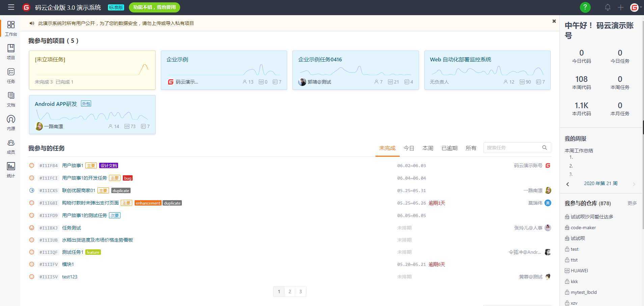The image size is (644, 306).
Task: Toggle status circle of task #I1IFCI
Action: click(x=32, y=178)
